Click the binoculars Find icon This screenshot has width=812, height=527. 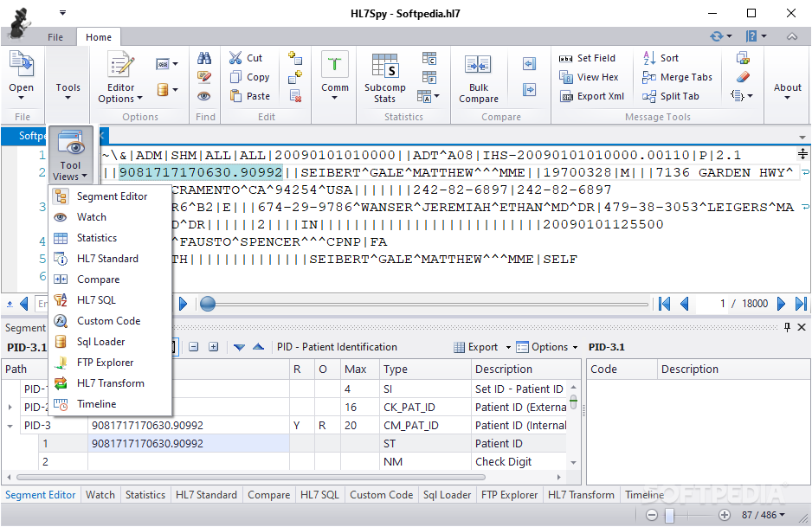click(x=204, y=58)
